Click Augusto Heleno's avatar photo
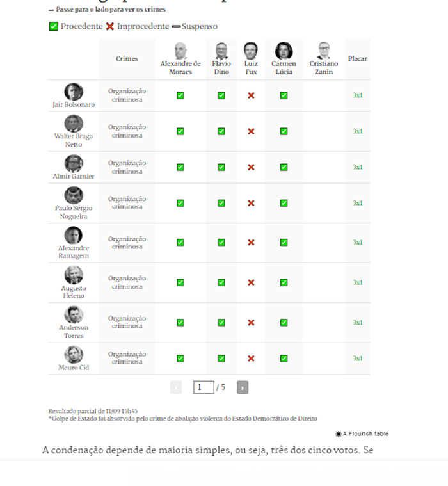The width and height of the screenshot is (448, 486). (x=74, y=275)
